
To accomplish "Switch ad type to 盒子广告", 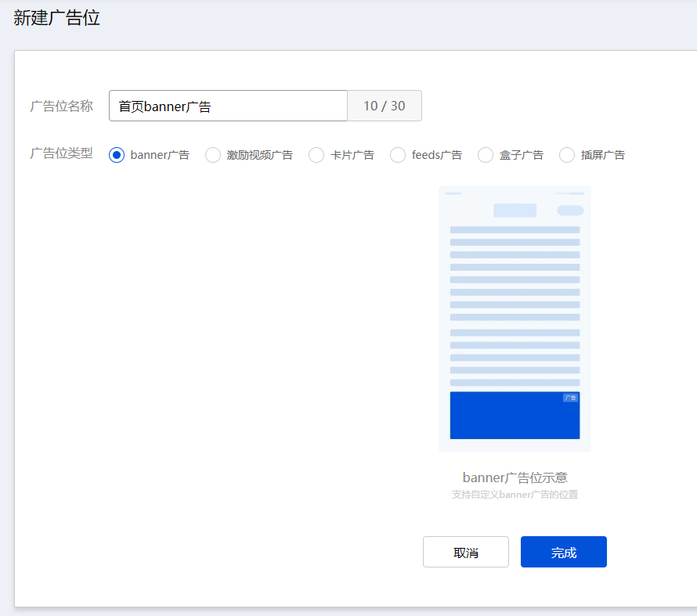I will 486,155.
